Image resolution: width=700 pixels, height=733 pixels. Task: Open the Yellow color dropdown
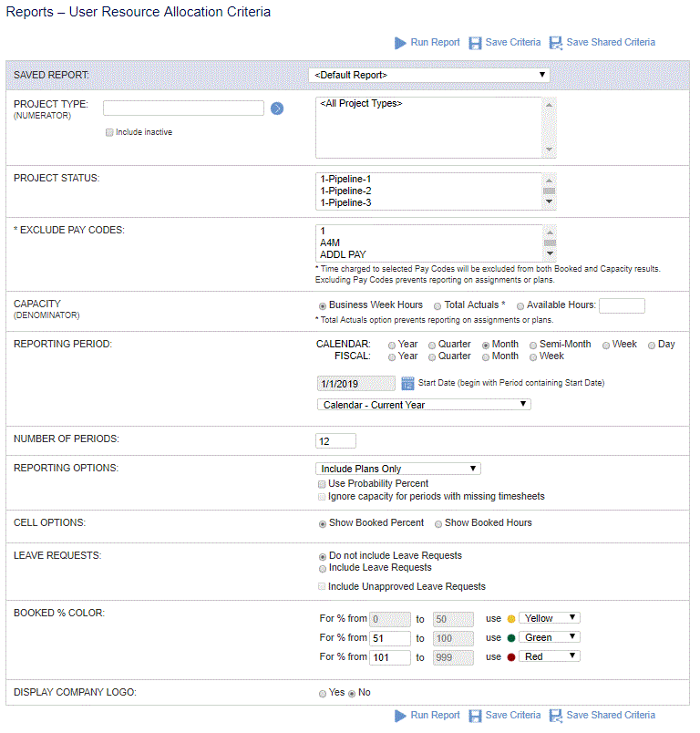click(x=550, y=618)
